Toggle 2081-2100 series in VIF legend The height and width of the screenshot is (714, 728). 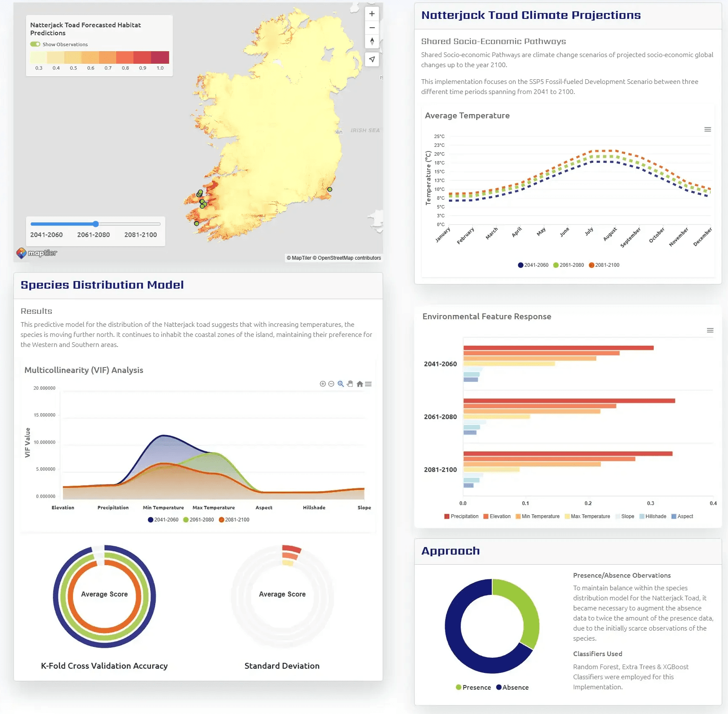234,520
